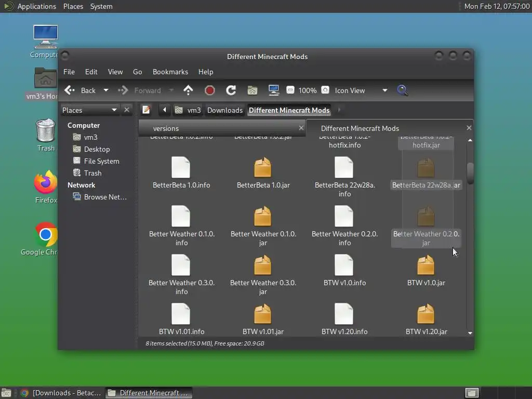Select BetterBeta 22w28a.info file icon
This screenshot has width=532, height=399.
[x=344, y=167]
